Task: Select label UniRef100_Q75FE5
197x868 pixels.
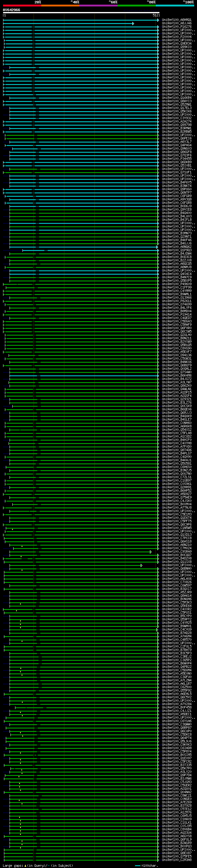Action: pos(176,857)
